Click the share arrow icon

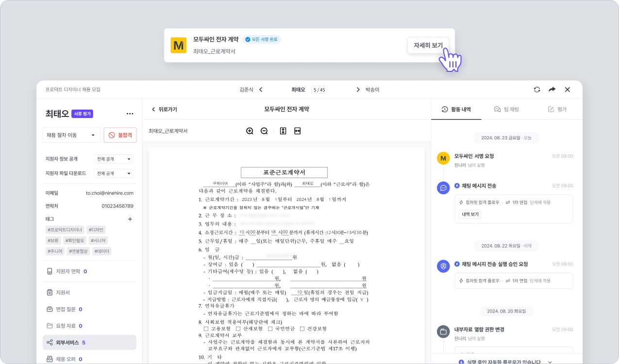[x=552, y=90]
